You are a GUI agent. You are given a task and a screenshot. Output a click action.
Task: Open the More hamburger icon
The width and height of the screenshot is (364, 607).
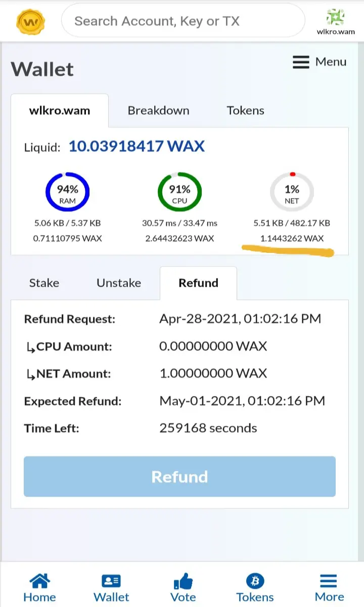tap(329, 581)
